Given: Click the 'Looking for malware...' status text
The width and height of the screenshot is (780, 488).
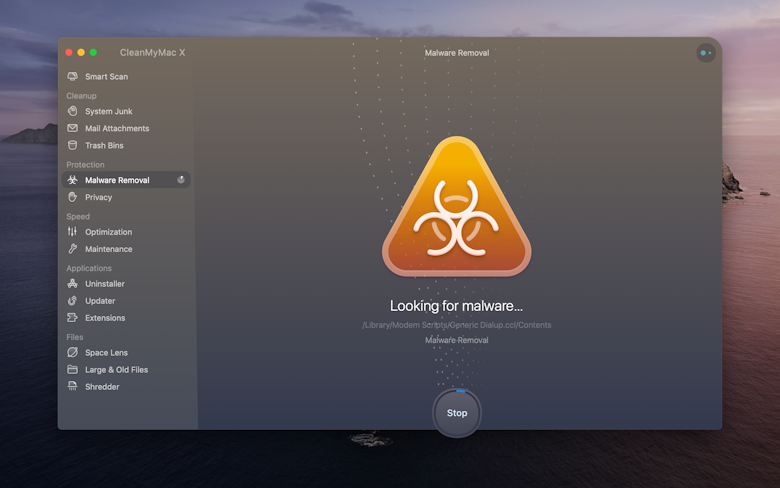Looking at the screenshot, I should (456, 305).
